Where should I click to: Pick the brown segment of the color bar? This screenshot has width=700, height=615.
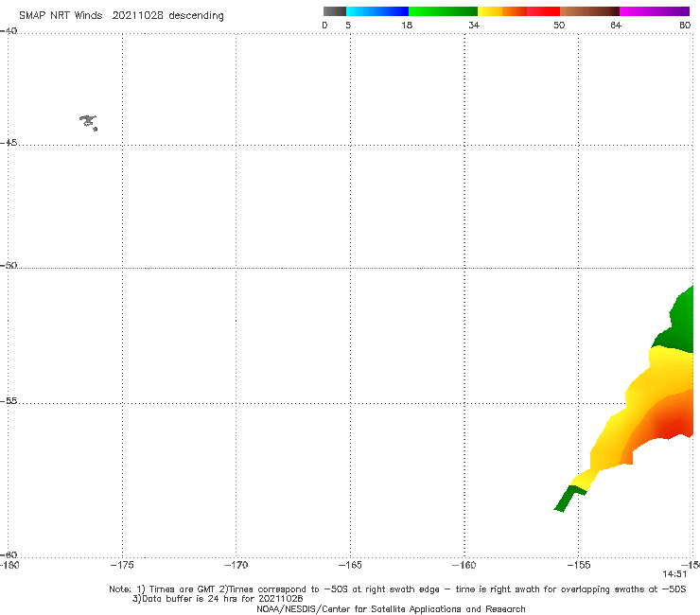pyautogui.click(x=589, y=11)
